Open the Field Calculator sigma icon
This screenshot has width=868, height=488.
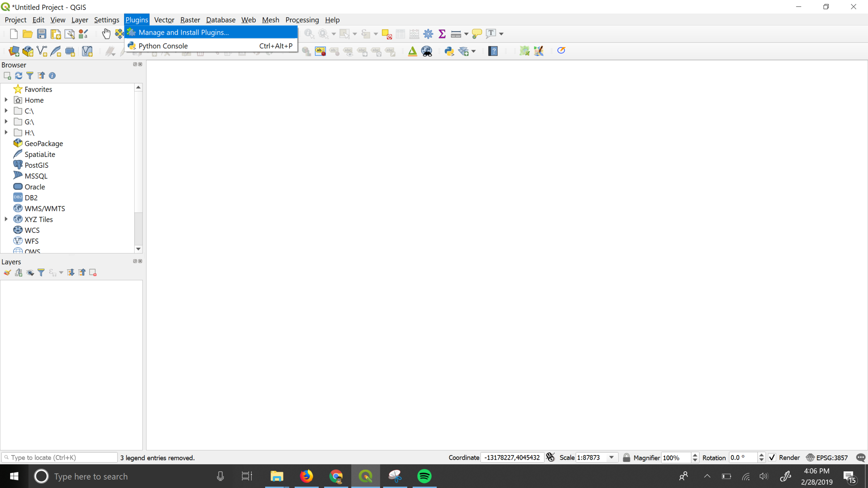tap(442, 34)
